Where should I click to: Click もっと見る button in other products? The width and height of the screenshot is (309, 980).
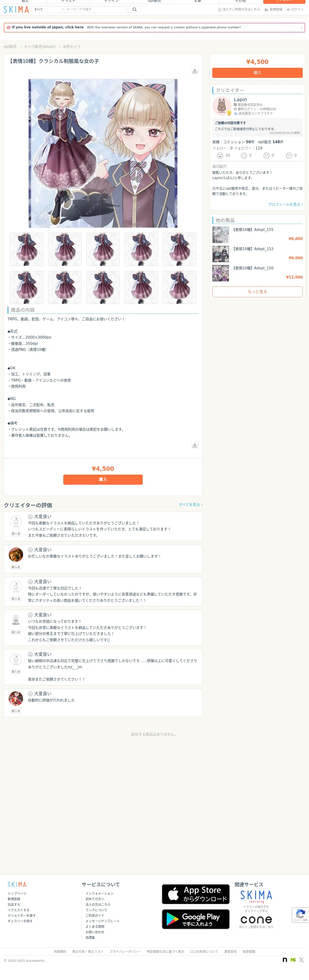tap(257, 292)
